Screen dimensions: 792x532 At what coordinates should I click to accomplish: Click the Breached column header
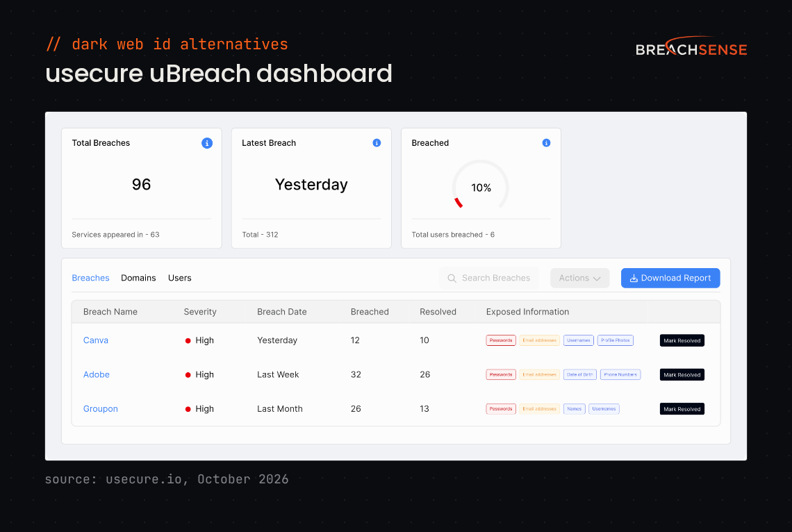[x=370, y=312]
